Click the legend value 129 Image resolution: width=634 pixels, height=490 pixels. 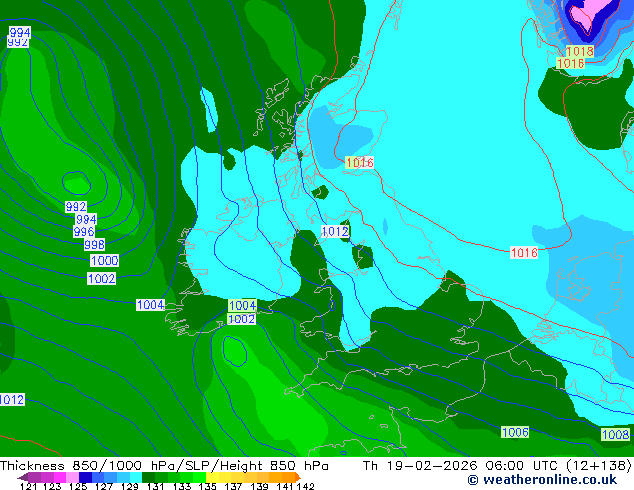click(129, 486)
